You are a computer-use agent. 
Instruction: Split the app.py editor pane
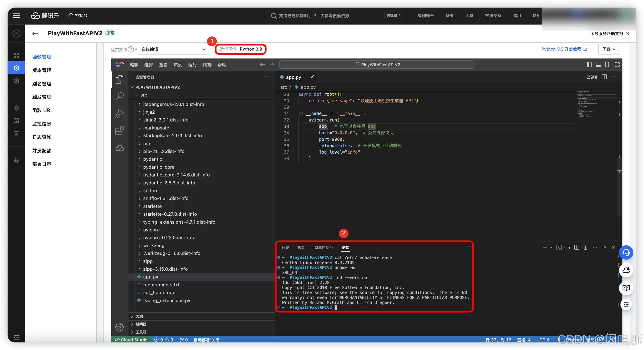point(604,77)
